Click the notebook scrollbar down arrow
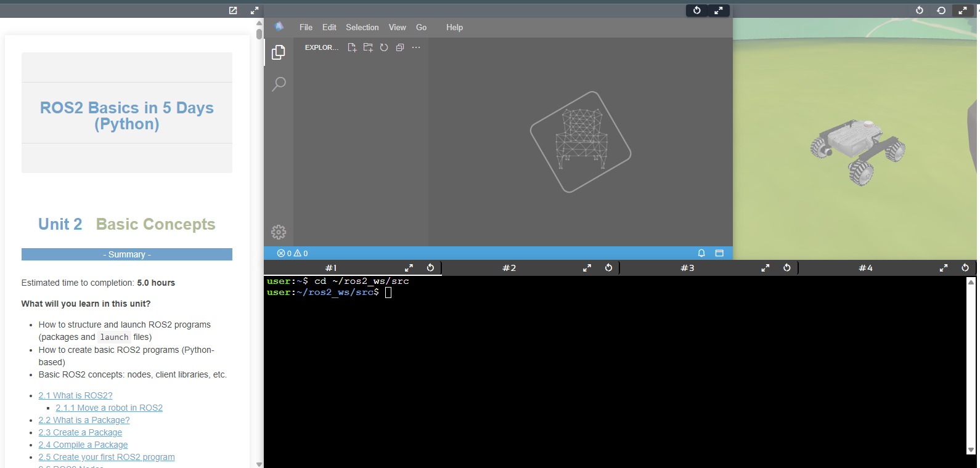Viewport: 980px width, 468px height. pos(259,464)
